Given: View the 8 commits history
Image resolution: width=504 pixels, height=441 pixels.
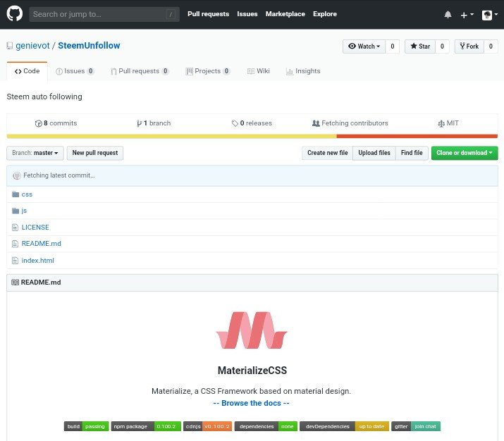Looking at the screenshot, I should (56, 123).
